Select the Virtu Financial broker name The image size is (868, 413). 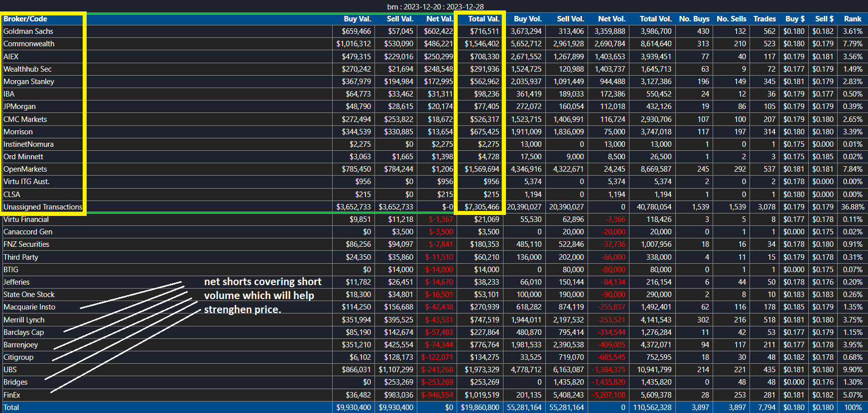point(26,219)
